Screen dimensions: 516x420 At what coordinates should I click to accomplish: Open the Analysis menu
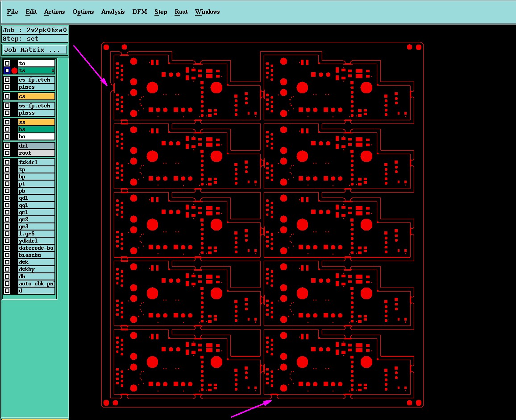click(113, 12)
